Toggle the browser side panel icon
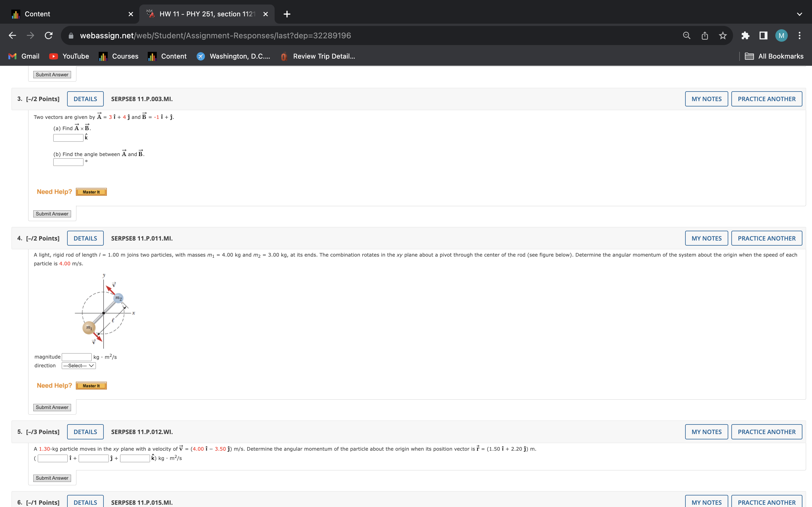The height and width of the screenshot is (507, 812). coord(763,35)
